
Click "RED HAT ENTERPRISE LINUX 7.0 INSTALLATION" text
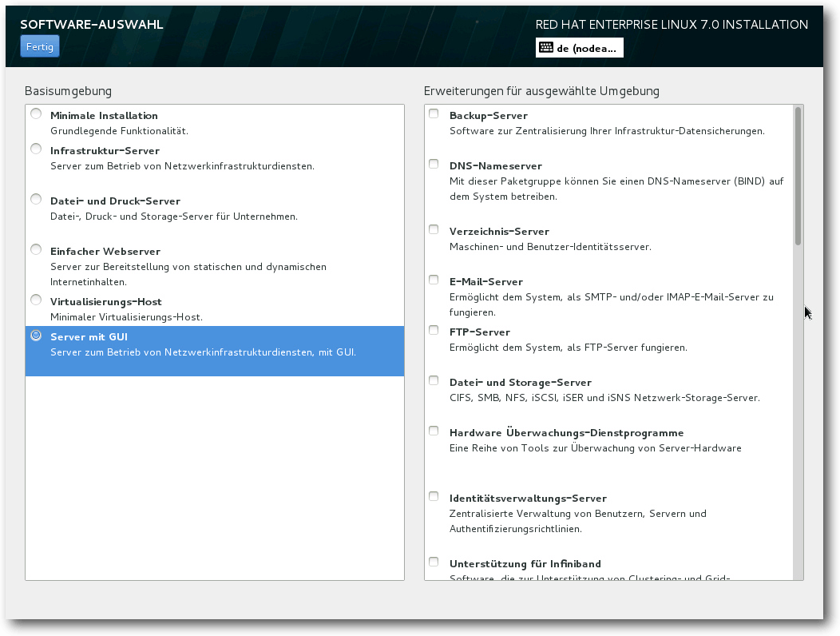(x=672, y=25)
